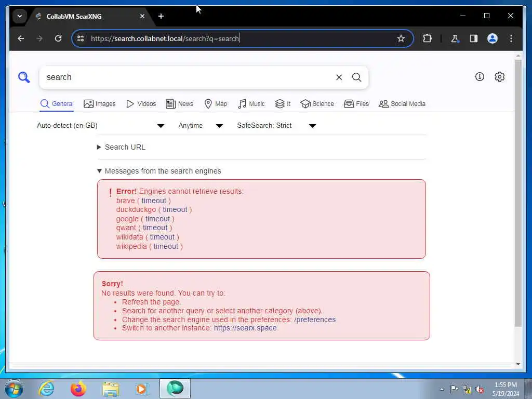
Task: Close the CollabVM SearXNG tab
Action: [142, 16]
